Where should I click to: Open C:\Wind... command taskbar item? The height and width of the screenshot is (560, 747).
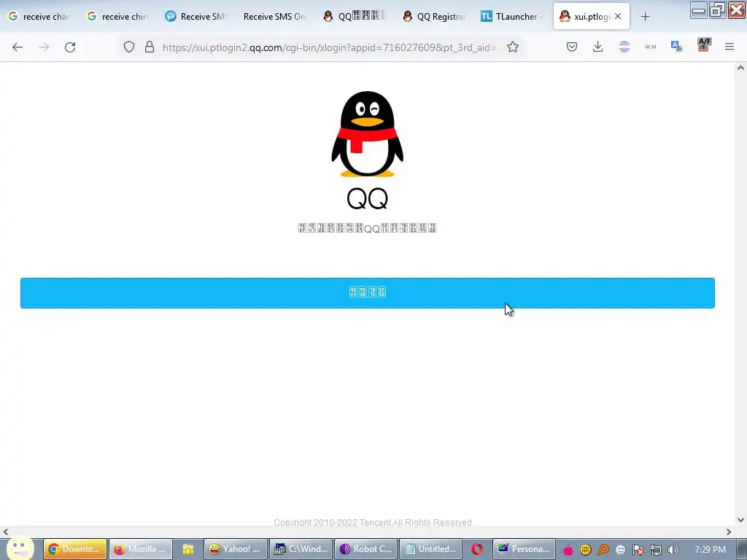(x=301, y=549)
